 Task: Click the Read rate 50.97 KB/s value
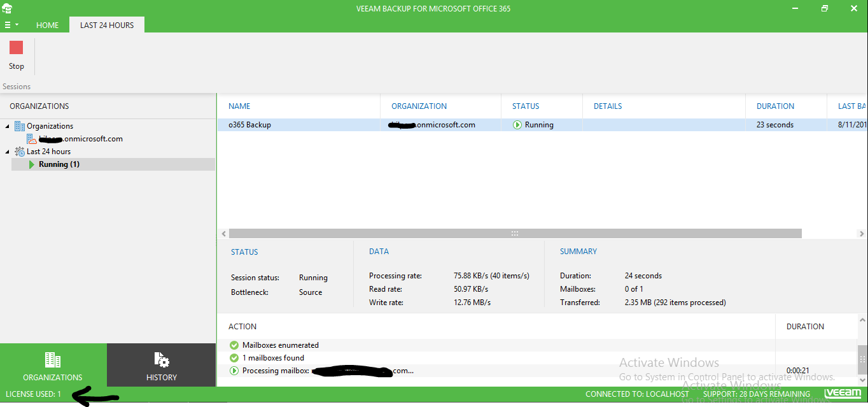coord(472,289)
